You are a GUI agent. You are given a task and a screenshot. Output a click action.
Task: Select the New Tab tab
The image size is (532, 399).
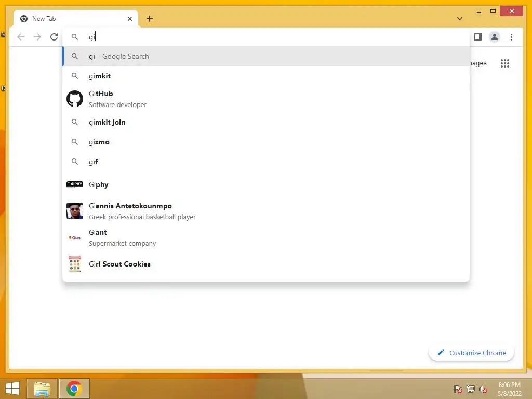point(76,19)
